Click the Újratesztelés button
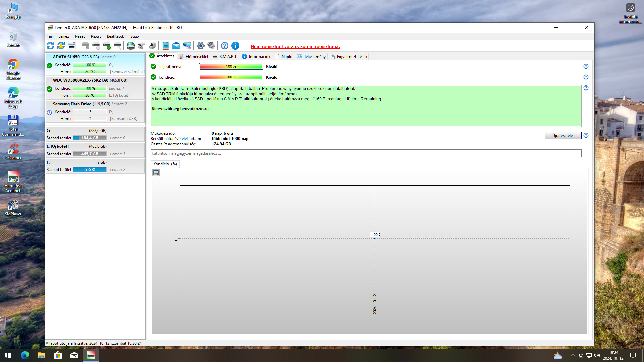This screenshot has height=362, width=644. click(x=563, y=135)
